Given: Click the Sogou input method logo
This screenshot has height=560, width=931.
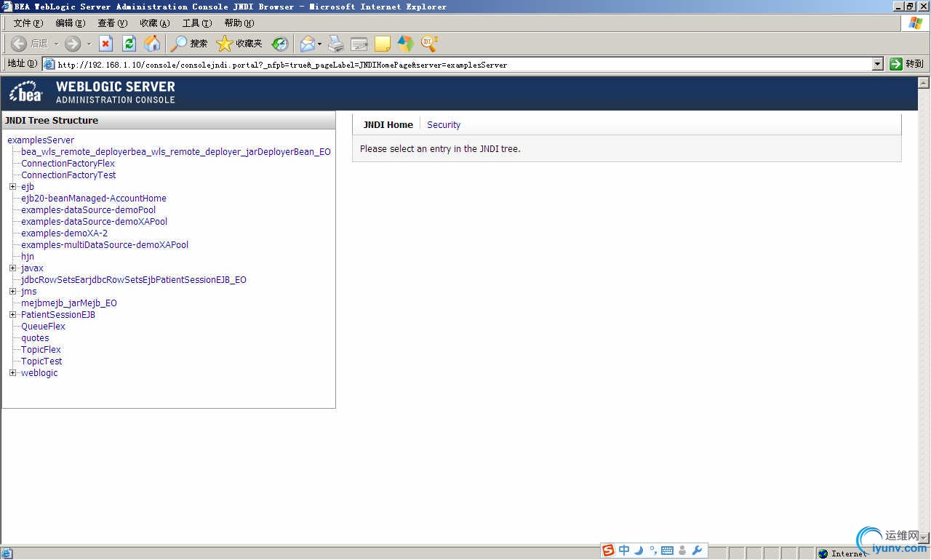Looking at the screenshot, I should point(608,551).
